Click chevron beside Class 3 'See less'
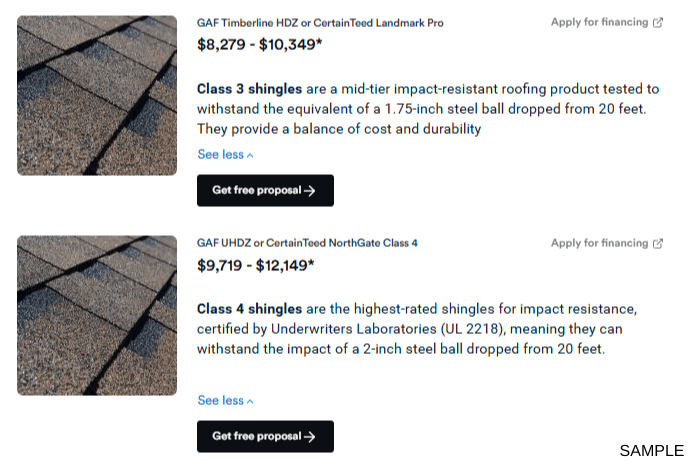 250,155
